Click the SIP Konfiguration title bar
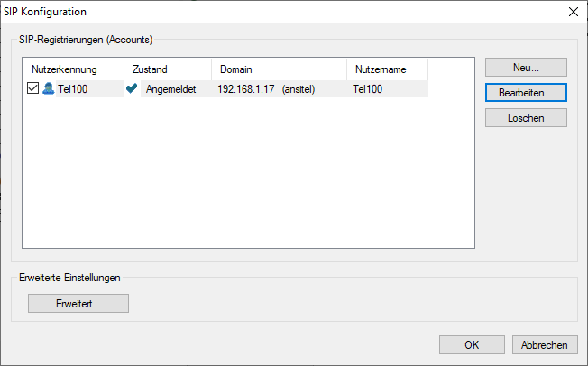Viewport: 588px width, 366px height. coord(271,12)
